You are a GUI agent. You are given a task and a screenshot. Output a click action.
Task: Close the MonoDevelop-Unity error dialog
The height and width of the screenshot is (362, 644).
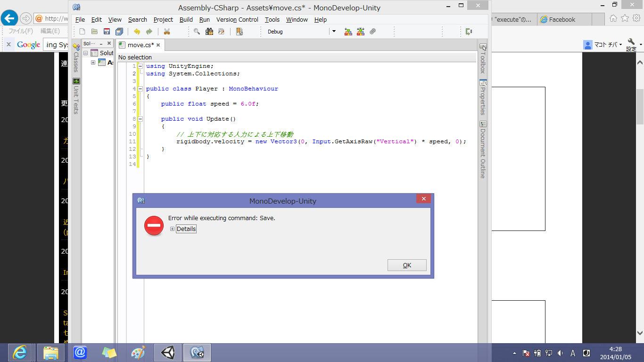[x=423, y=199]
